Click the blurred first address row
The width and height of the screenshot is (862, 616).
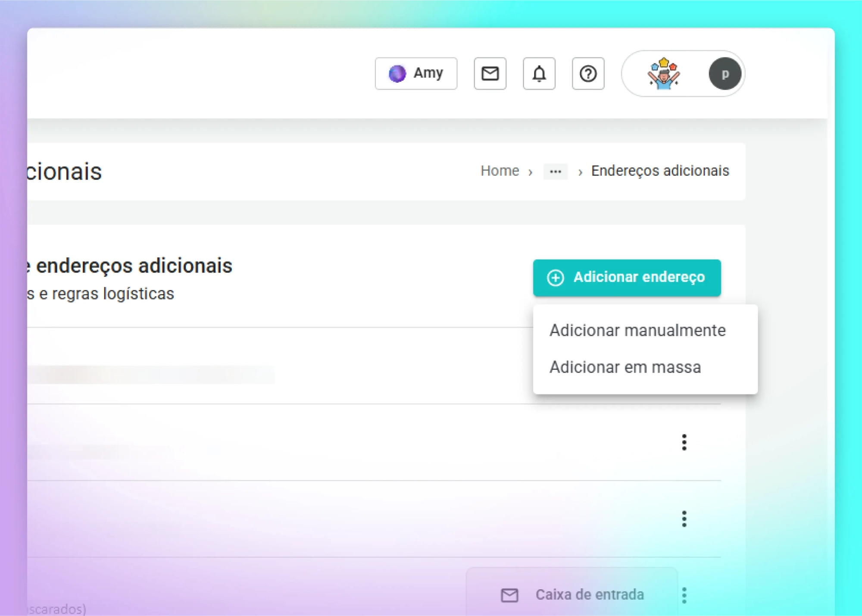pos(151,375)
